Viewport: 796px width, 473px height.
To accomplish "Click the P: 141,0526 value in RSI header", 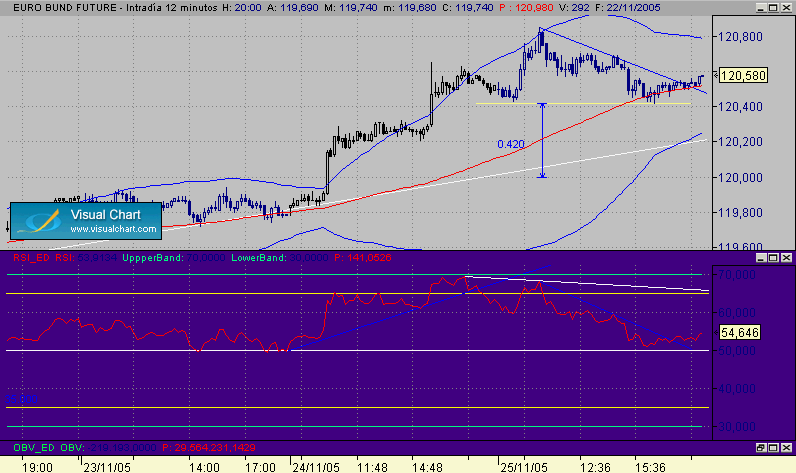I will 362,258.
